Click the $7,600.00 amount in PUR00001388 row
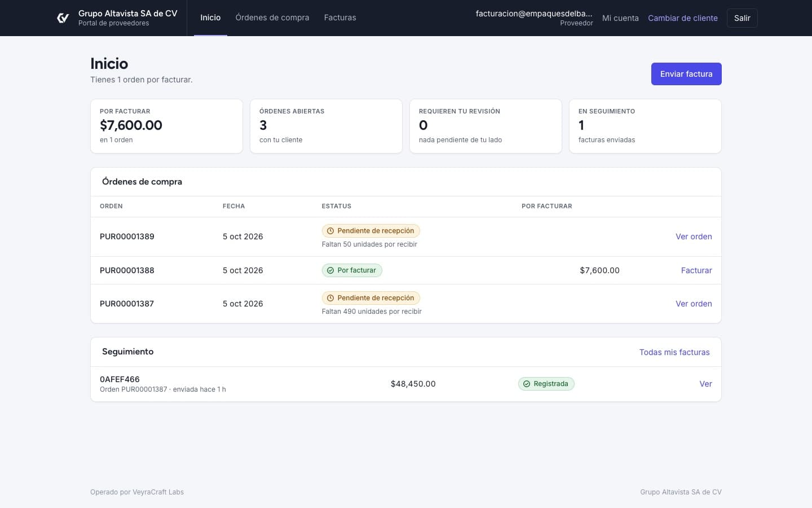Screen dimensions: 812x508 (x=599, y=270)
